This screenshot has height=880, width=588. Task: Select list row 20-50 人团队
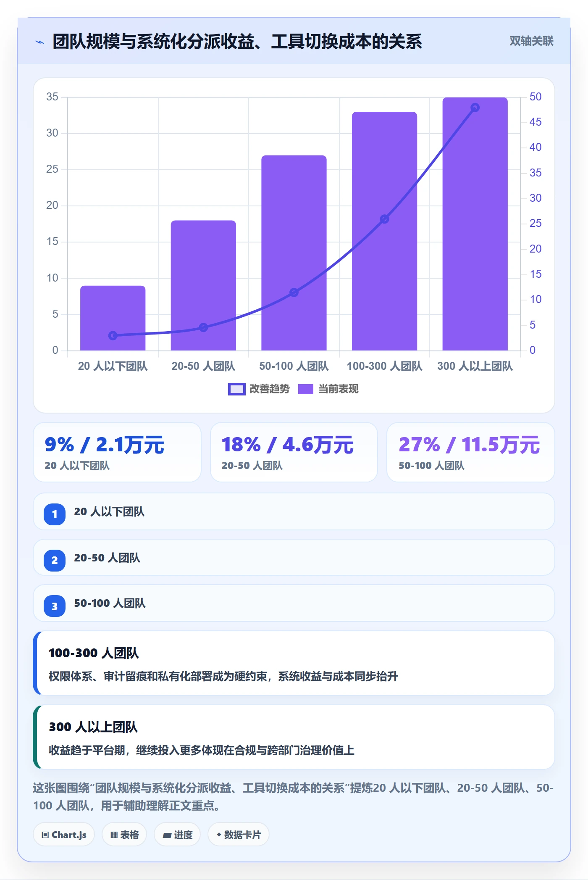point(294,558)
